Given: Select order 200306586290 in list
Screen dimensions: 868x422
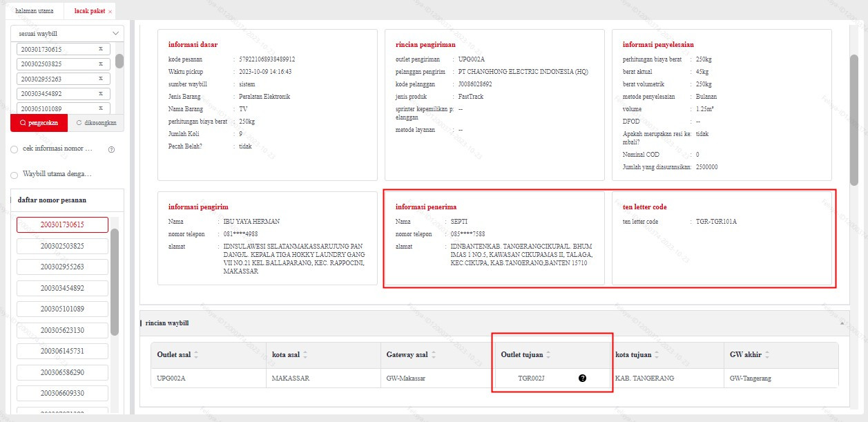Looking at the screenshot, I should pyautogui.click(x=63, y=372).
